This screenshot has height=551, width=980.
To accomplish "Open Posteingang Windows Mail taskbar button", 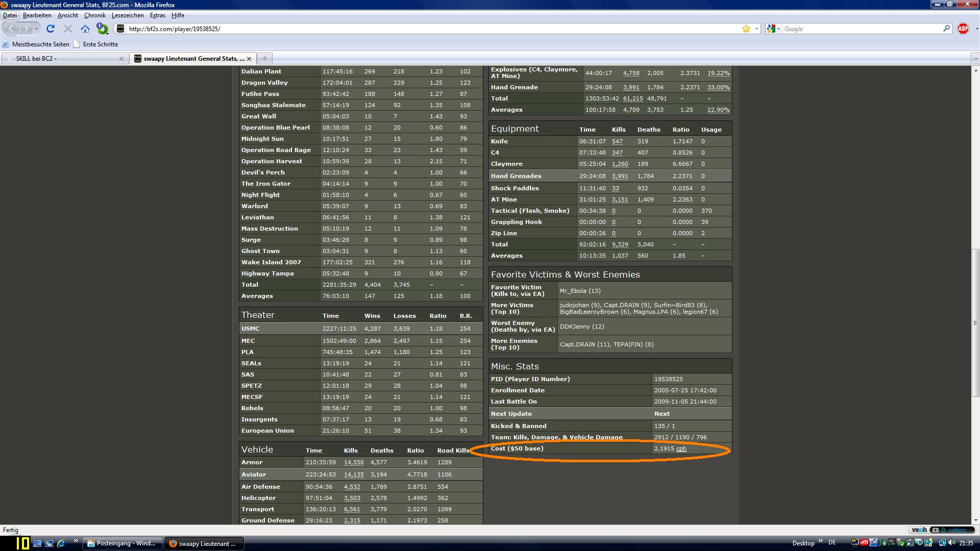I will click(122, 543).
